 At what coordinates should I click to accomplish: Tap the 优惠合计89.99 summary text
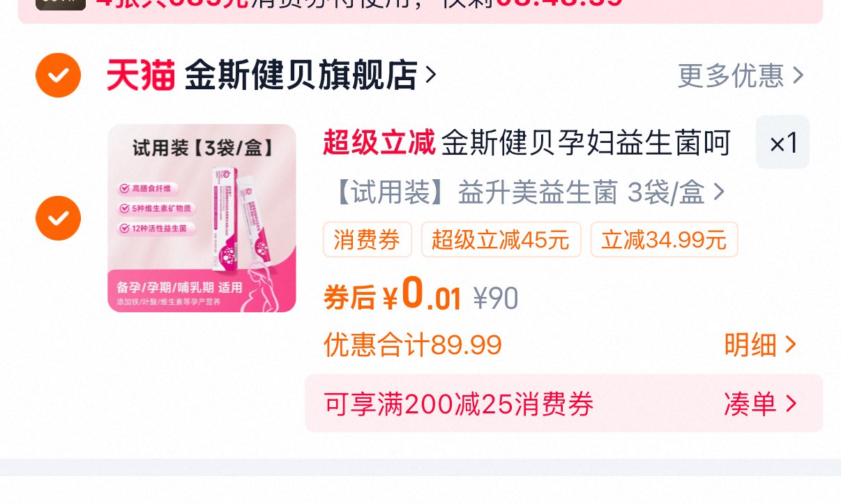click(x=413, y=344)
